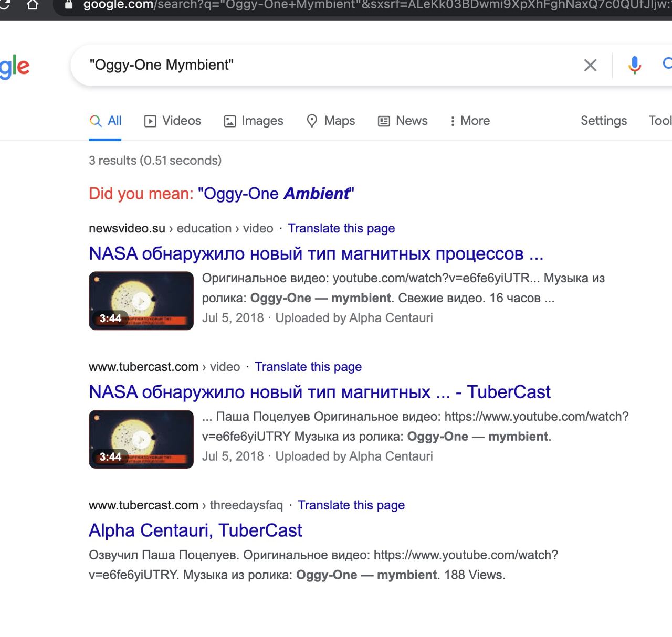Click the newsvideo.su breadcrumb URL
The width and height of the screenshot is (672, 637).
(x=181, y=228)
